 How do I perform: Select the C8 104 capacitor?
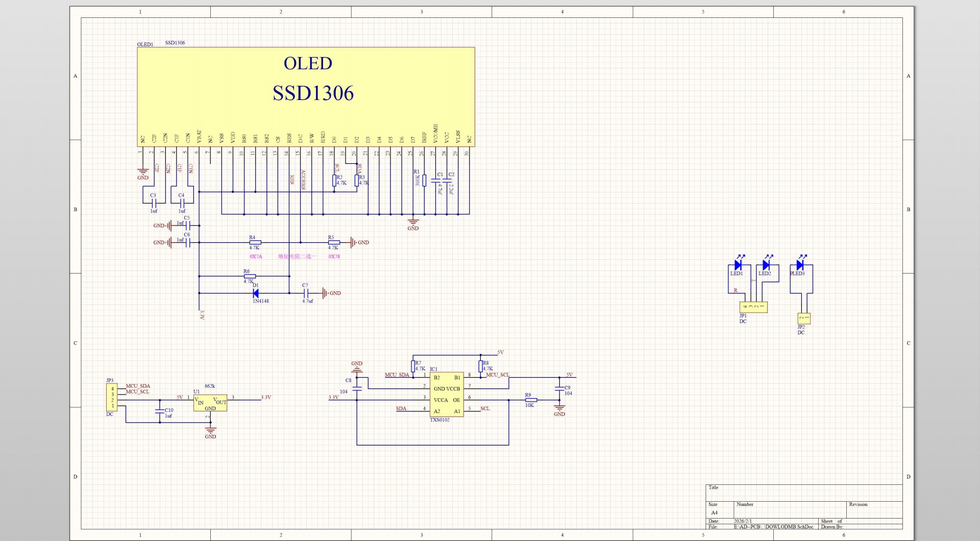[357, 388]
